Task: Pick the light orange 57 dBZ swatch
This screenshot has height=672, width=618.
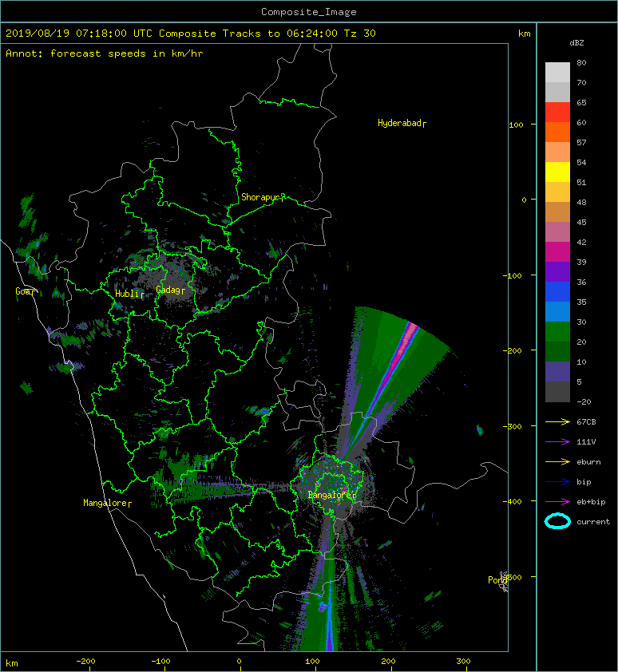Action: (557, 152)
